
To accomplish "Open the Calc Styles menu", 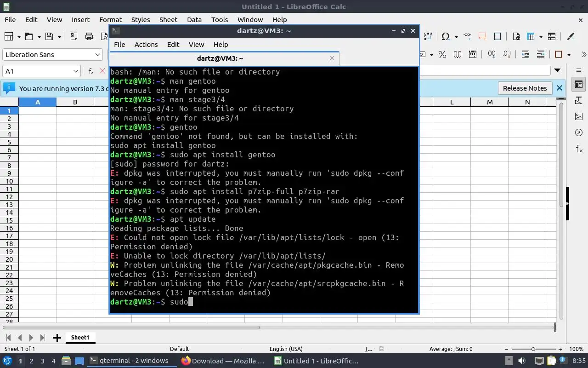I will (x=141, y=20).
